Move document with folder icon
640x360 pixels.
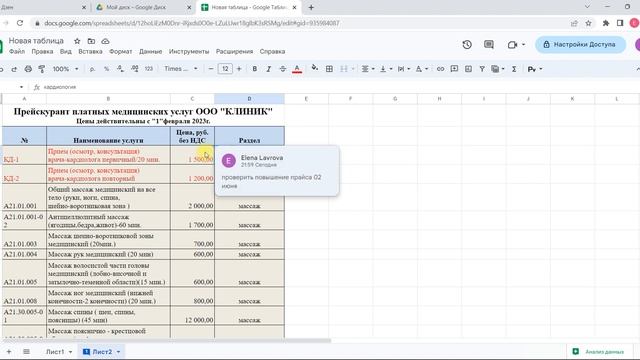point(91,41)
